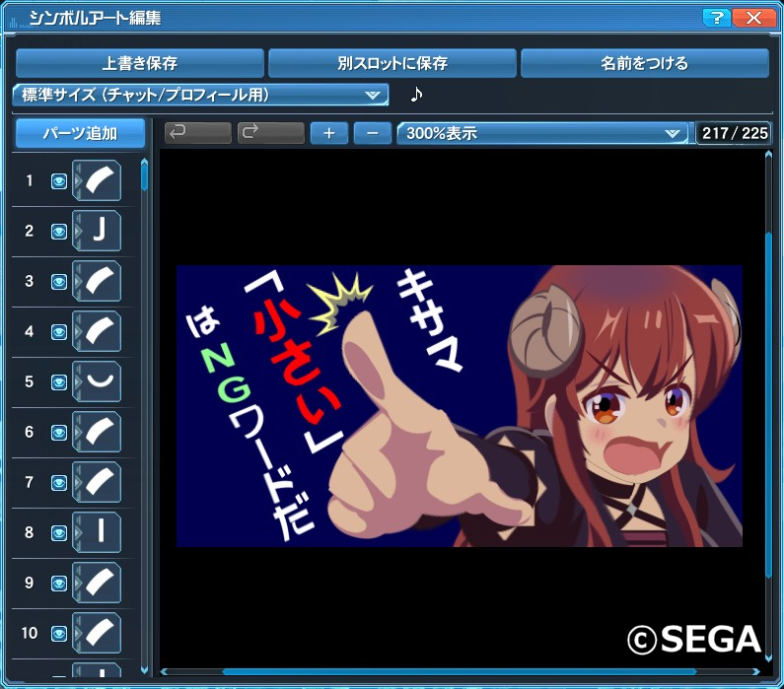Toggle visibility of layer 4
This screenshot has height=689, width=784.
[x=59, y=332]
